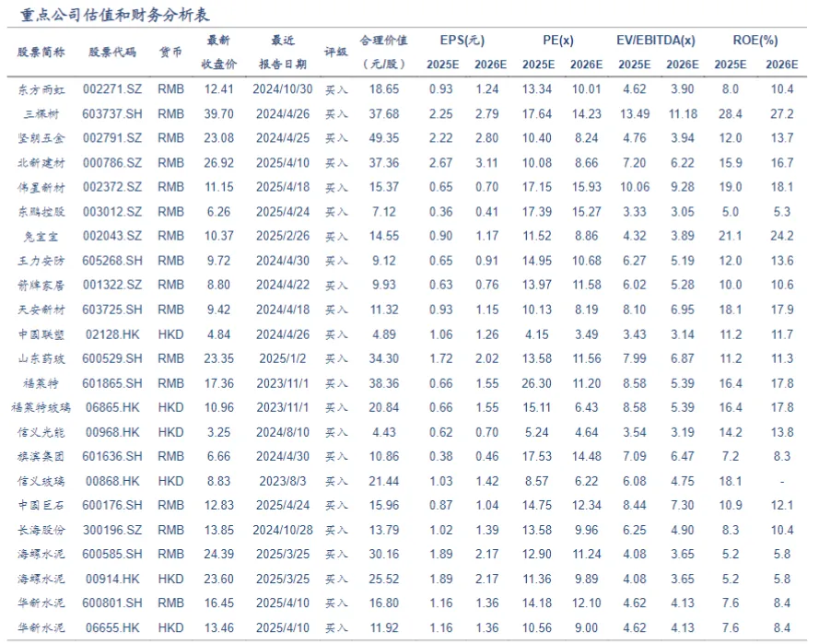Select stock code 00968.HK
Viewport: 819px width, 644px height.
click(x=112, y=432)
